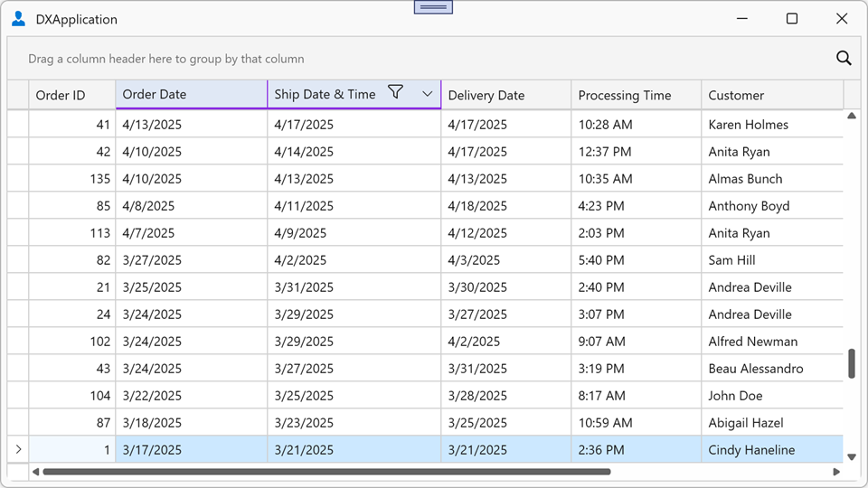Click the horizontal scrollbar left arrow

pos(35,472)
